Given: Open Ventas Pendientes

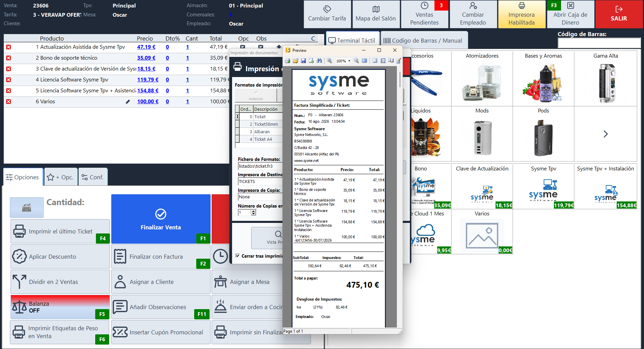Looking at the screenshot, I should pyautogui.click(x=425, y=14).
